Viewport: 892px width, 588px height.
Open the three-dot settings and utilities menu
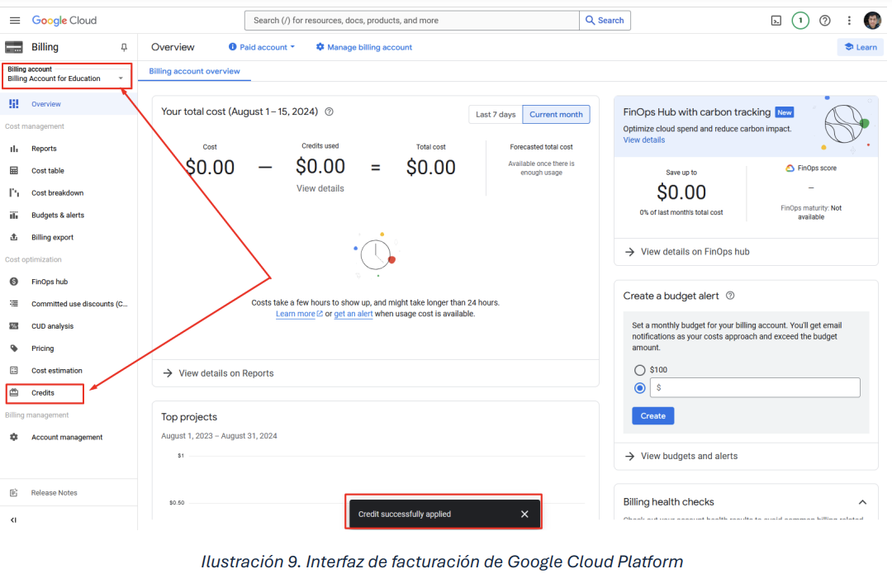coord(849,21)
